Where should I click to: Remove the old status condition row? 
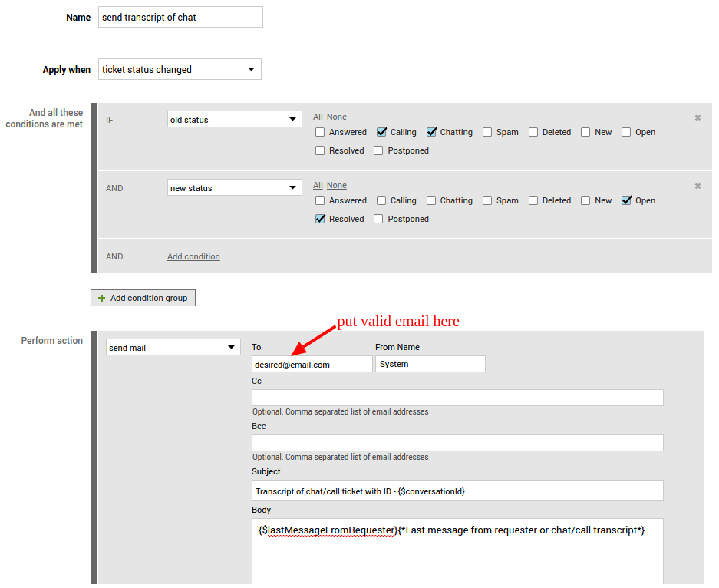[x=698, y=117]
